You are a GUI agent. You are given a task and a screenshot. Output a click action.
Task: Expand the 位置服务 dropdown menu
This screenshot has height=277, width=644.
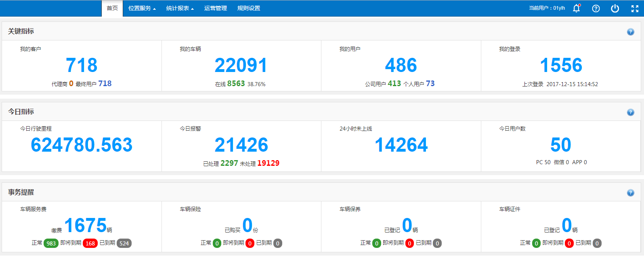coord(142,8)
